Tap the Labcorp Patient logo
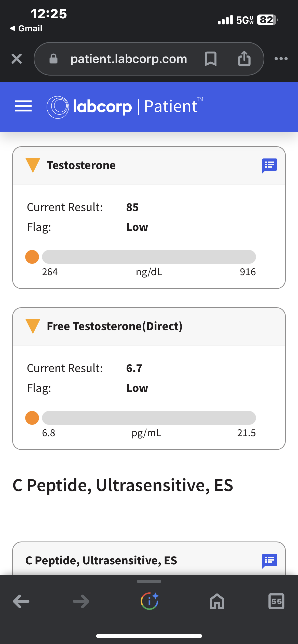 (x=125, y=107)
